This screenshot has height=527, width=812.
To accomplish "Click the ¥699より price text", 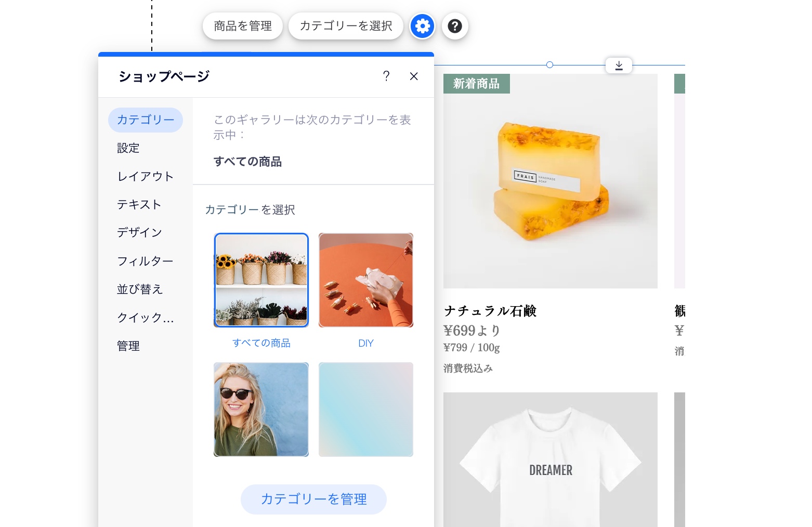I will pyautogui.click(x=472, y=331).
